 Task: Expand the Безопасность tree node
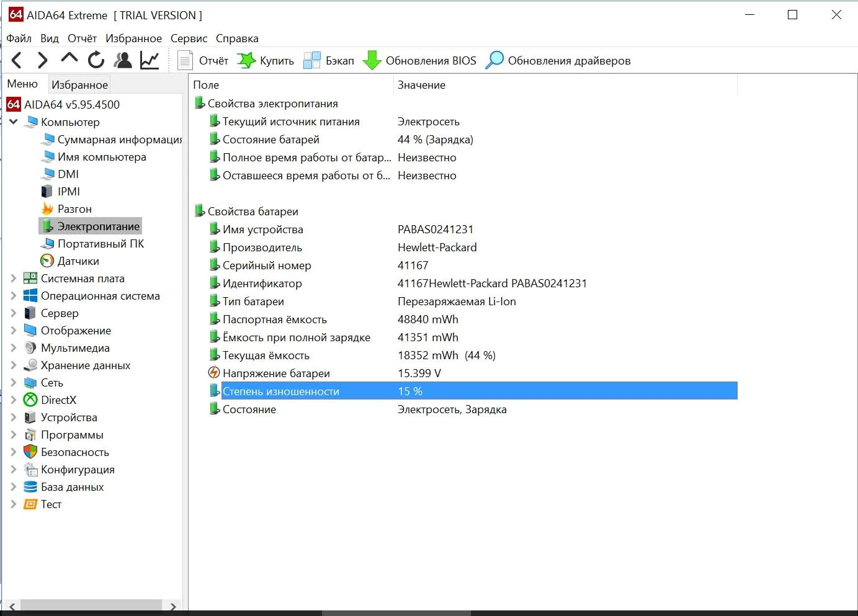tap(14, 452)
